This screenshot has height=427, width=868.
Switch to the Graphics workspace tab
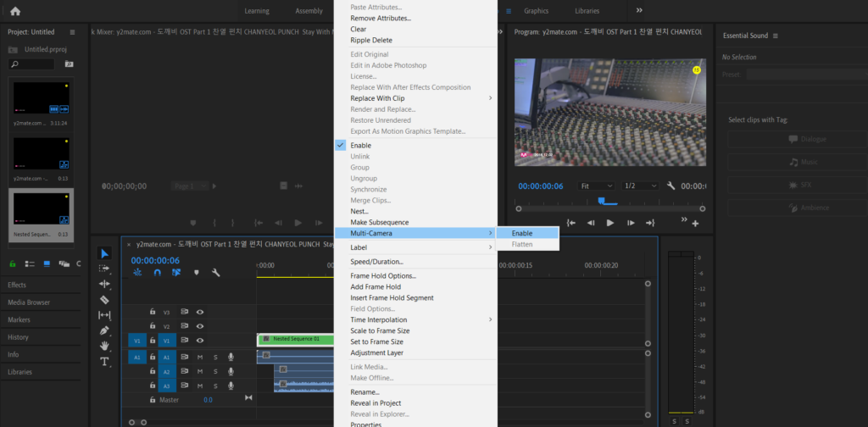(x=536, y=11)
